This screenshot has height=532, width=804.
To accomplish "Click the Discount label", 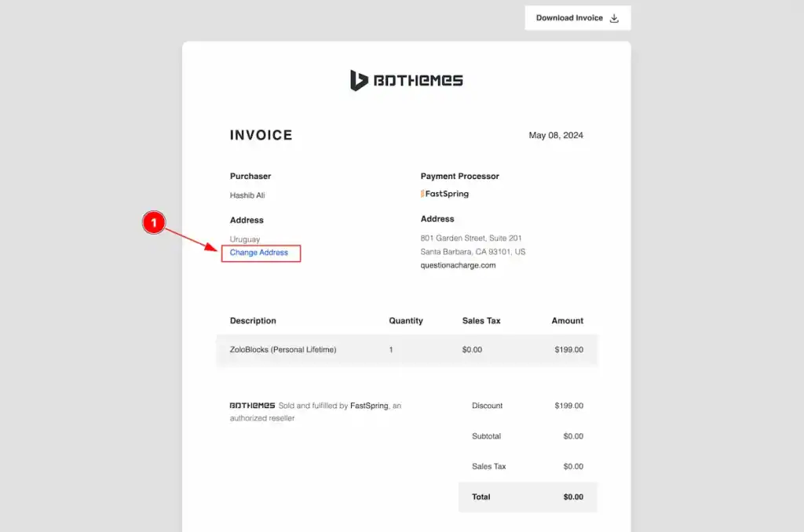I will pos(487,406).
